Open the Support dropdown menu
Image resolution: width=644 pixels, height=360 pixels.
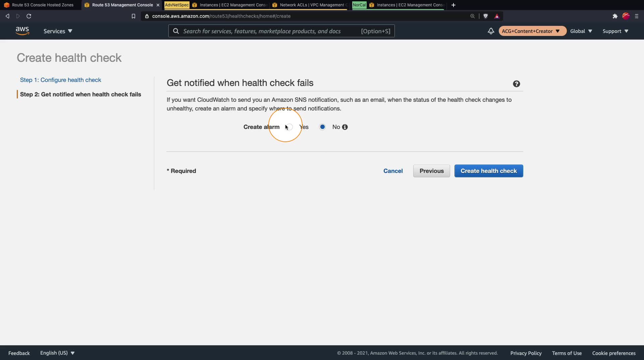pyautogui.click(x=615, y=31)
